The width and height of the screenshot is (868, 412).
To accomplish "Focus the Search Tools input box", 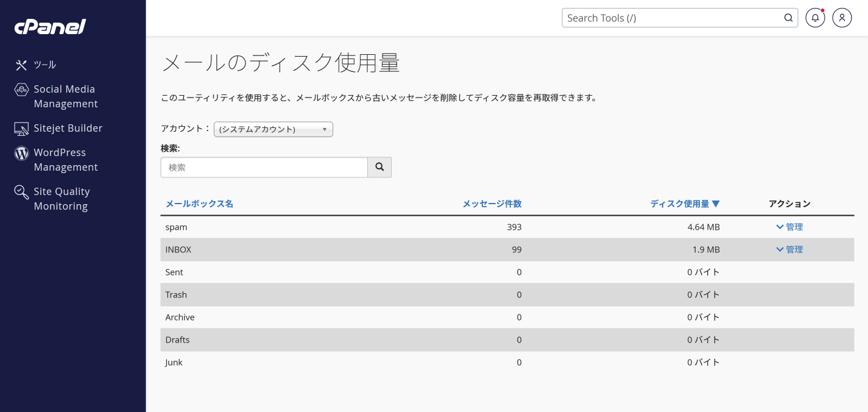I will click(672, 18).
